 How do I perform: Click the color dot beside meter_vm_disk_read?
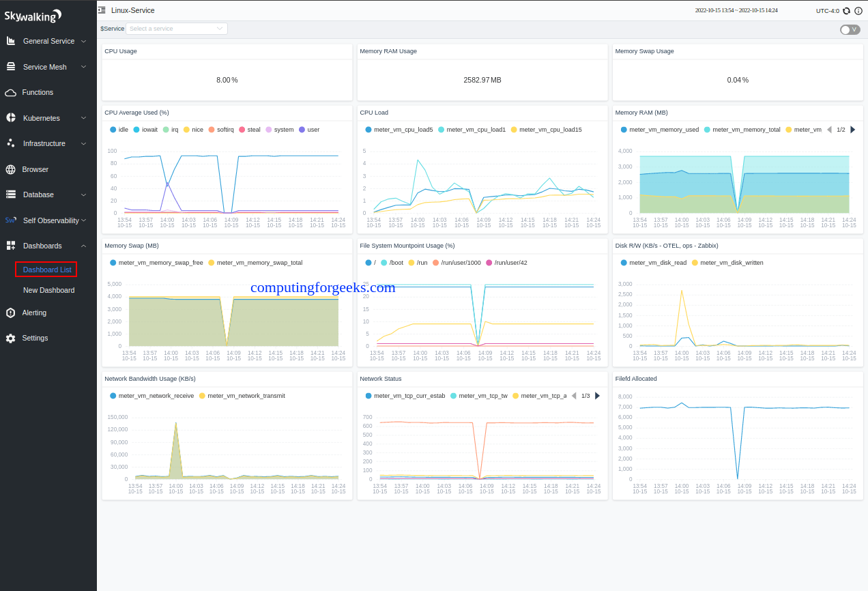(x=622, y=262)
